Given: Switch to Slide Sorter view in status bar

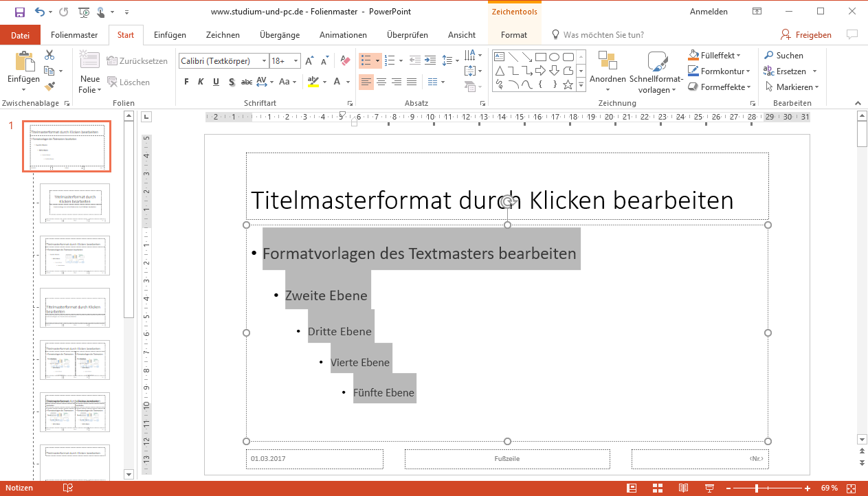Looking at the screenshot, I should coord(658,488).
